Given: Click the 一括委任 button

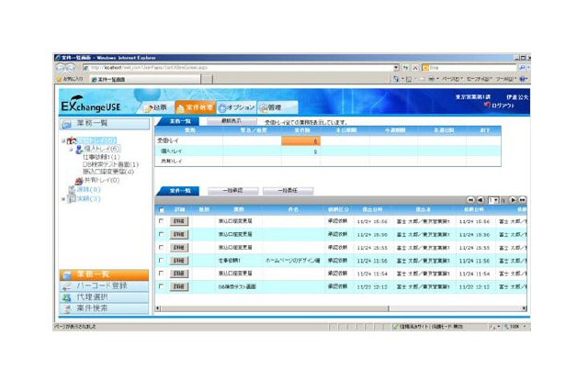Looking at the screenshot, I should point(288,191).
